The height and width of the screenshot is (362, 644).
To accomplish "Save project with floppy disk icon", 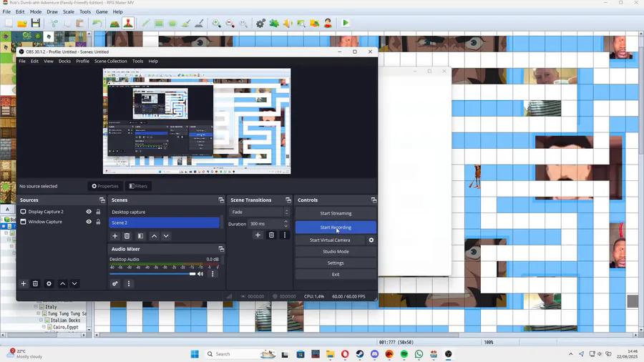I will click(x=36, y=23).
